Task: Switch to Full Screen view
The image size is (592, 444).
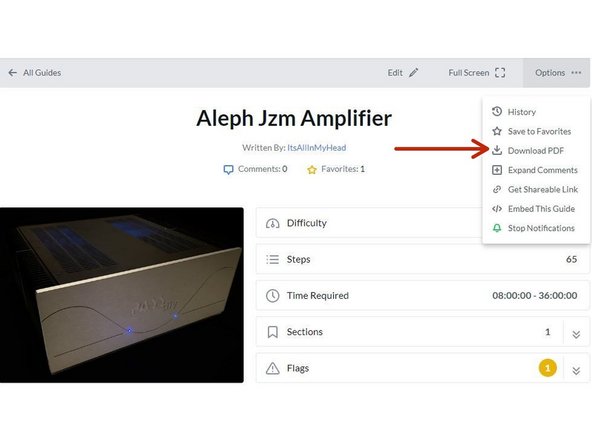Action: pyautogui.click(x=476, y=72)
